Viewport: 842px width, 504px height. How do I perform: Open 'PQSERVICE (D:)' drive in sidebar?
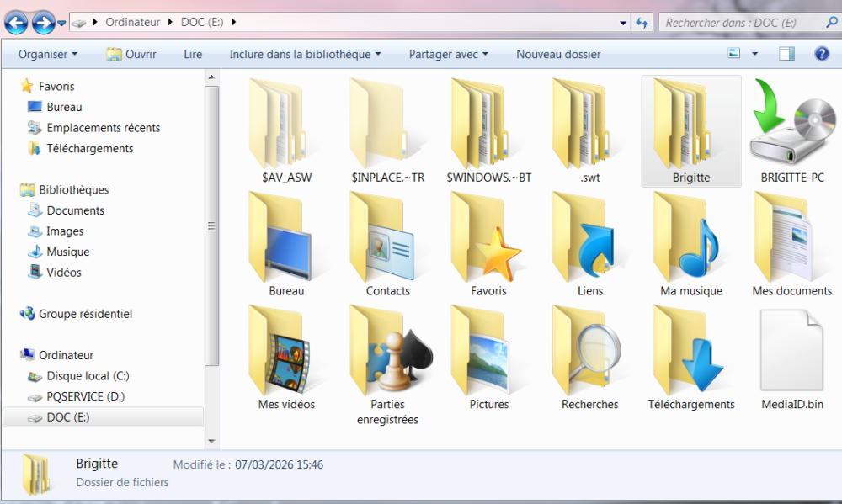click(x=85, y=396)
